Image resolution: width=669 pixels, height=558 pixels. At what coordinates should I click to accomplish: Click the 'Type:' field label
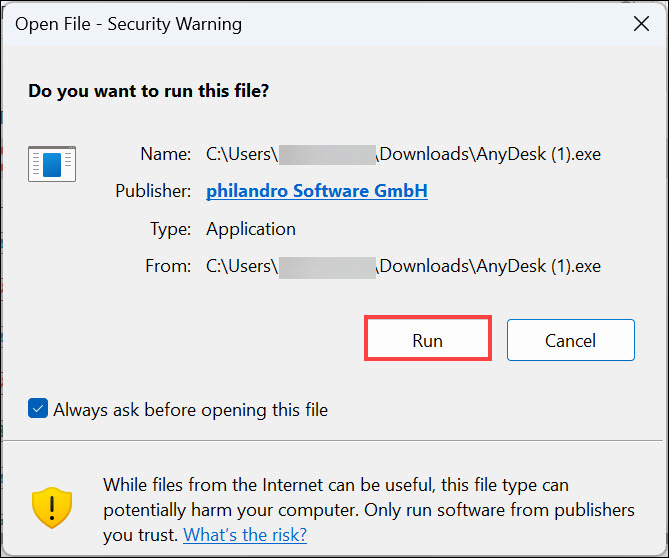click(x=169, y=228)
